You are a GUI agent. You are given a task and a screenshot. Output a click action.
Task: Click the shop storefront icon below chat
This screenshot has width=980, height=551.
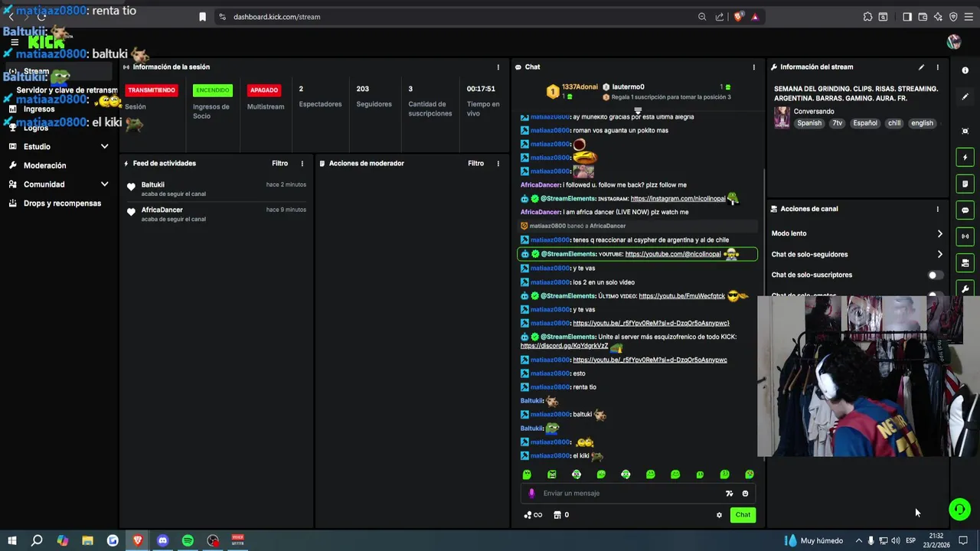(x=557, y=515)
